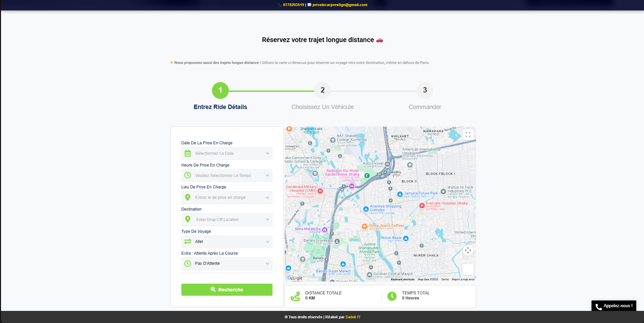Click into Veuillez Sélectionner Le Temps field
This screenshot has height=323, width=644.
[227, 175]
